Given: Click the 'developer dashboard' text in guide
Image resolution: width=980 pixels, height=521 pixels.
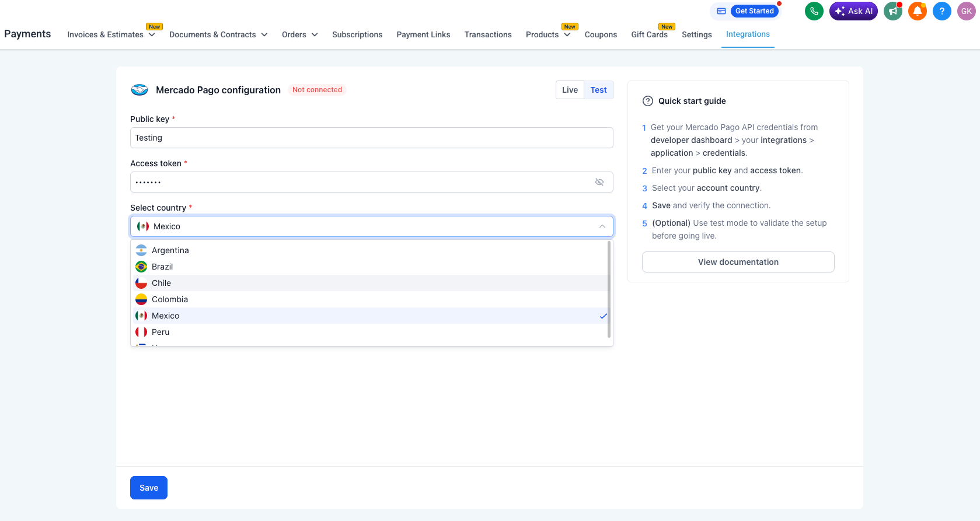Looking at the screenshot, I should click(x=691, y=140).
